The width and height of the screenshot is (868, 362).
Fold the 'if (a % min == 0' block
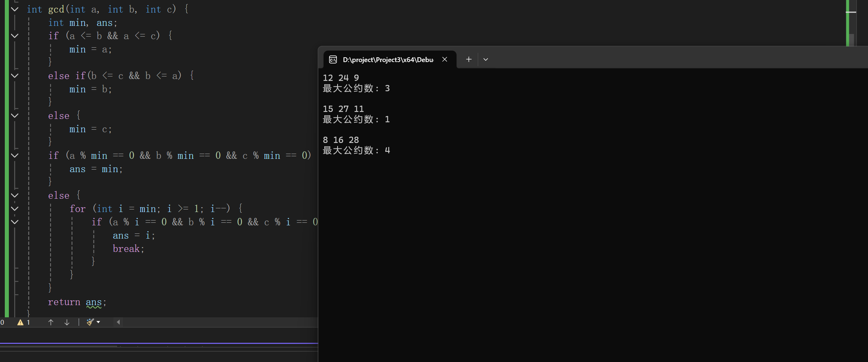pos(15,156)
